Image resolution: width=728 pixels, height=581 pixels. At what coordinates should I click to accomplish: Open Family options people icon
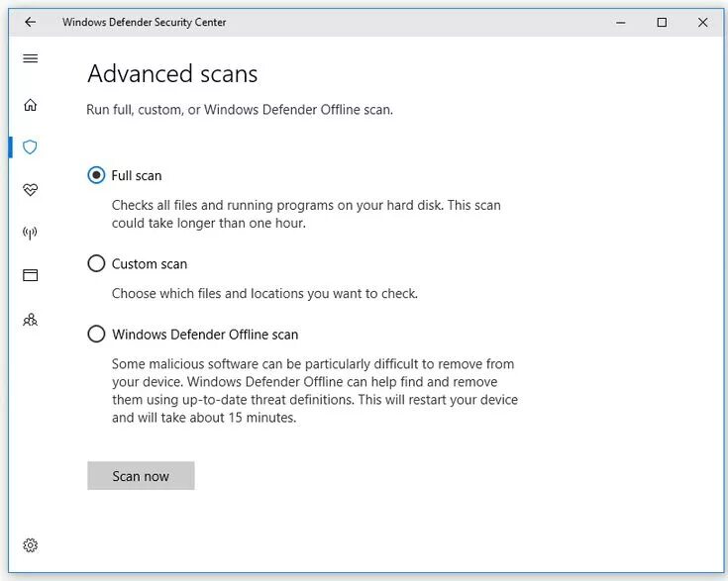pos(30,320)
